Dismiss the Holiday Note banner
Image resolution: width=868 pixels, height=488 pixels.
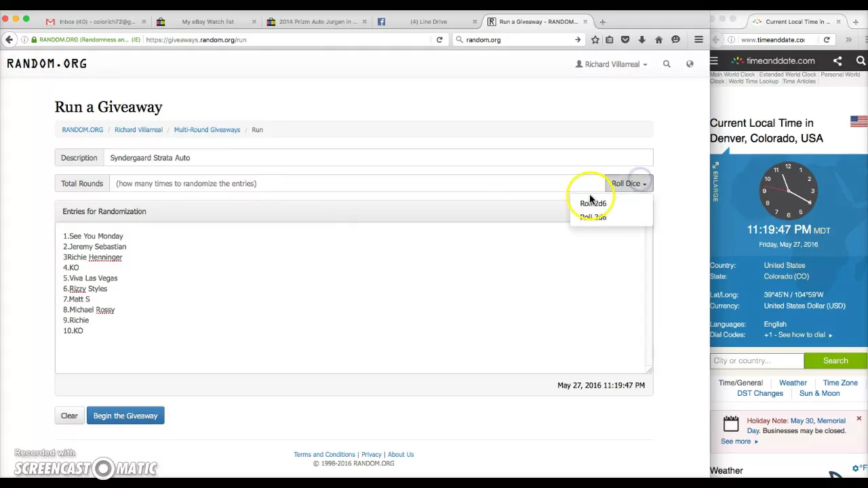pos(859,419)
